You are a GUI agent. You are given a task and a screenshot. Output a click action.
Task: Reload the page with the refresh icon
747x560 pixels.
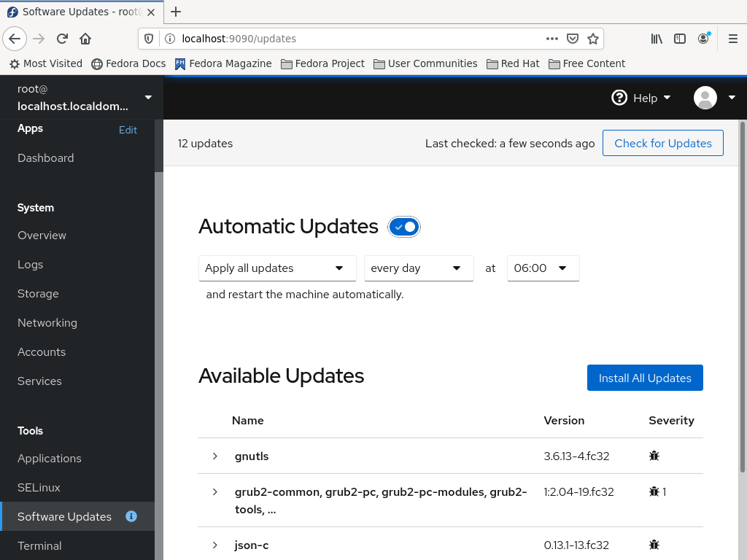[62, 39]
